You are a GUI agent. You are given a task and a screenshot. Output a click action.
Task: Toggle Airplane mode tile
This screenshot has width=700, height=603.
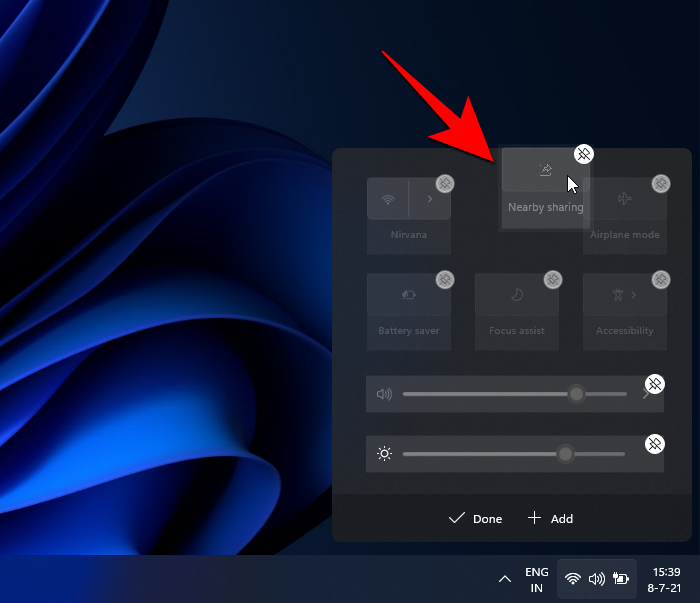625,199
